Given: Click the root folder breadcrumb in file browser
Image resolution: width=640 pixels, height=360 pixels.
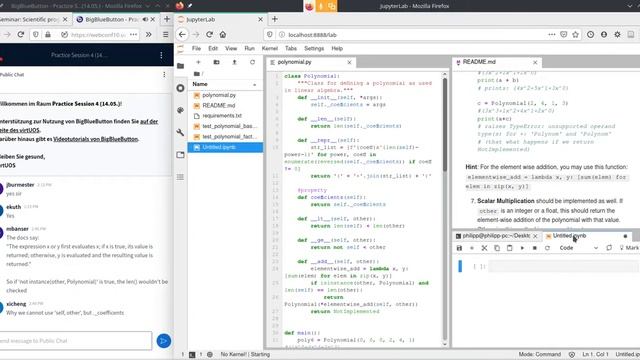Looking at the screenshot, I should (x=198, y=74).
